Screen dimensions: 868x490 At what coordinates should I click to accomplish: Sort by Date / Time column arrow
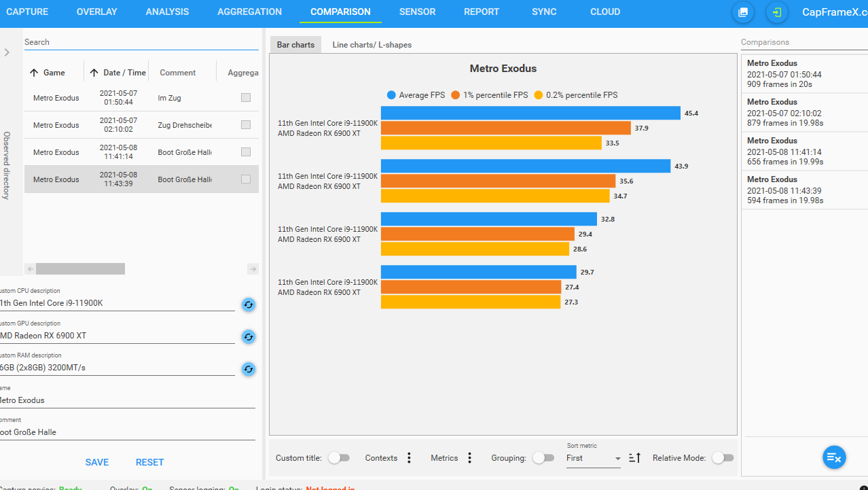pos(94,73)
